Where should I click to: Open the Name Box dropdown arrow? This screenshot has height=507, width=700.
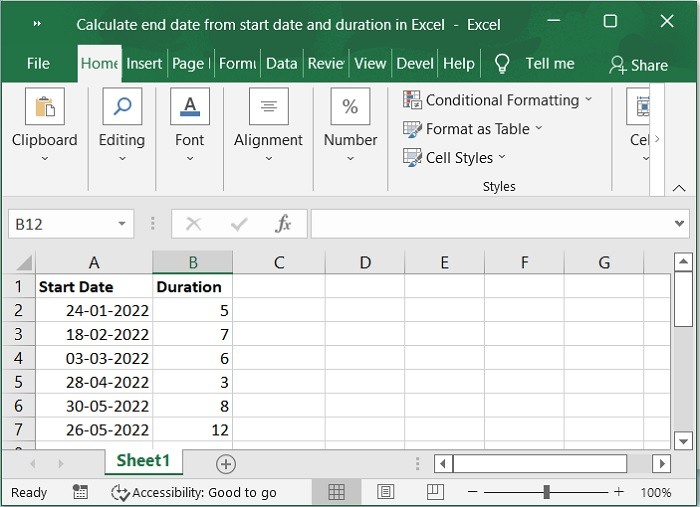click(x=122, y=224)
